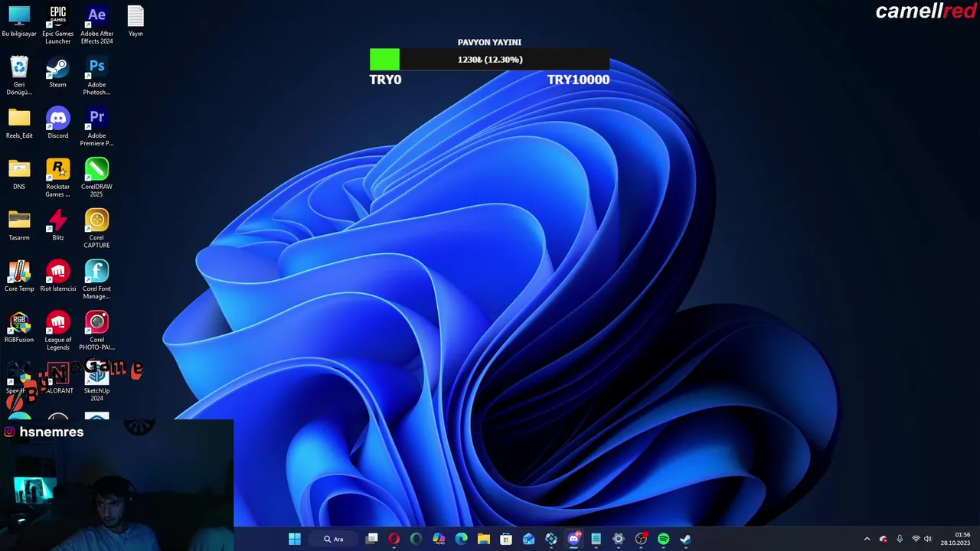Launch Adobe After Effects 2024 from desktop
Image resolution: width=980 pixels, height=551 pixels.
[96, 24]
